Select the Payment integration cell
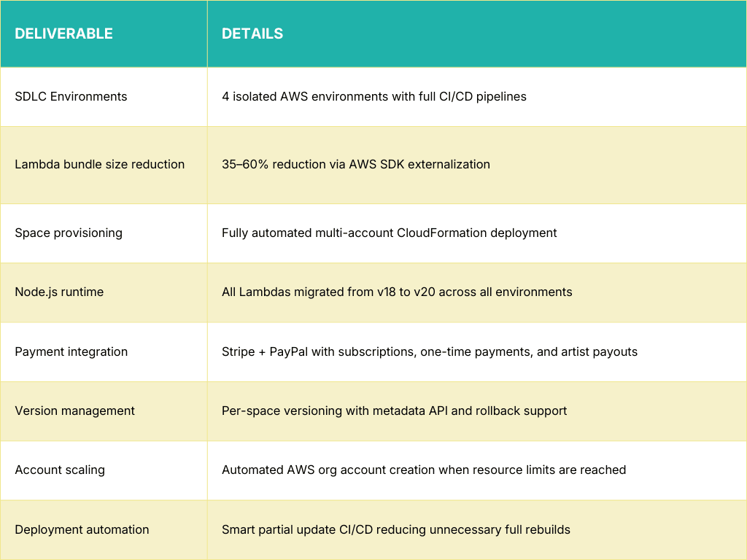 pyautogui.click(x=71, y=351)
